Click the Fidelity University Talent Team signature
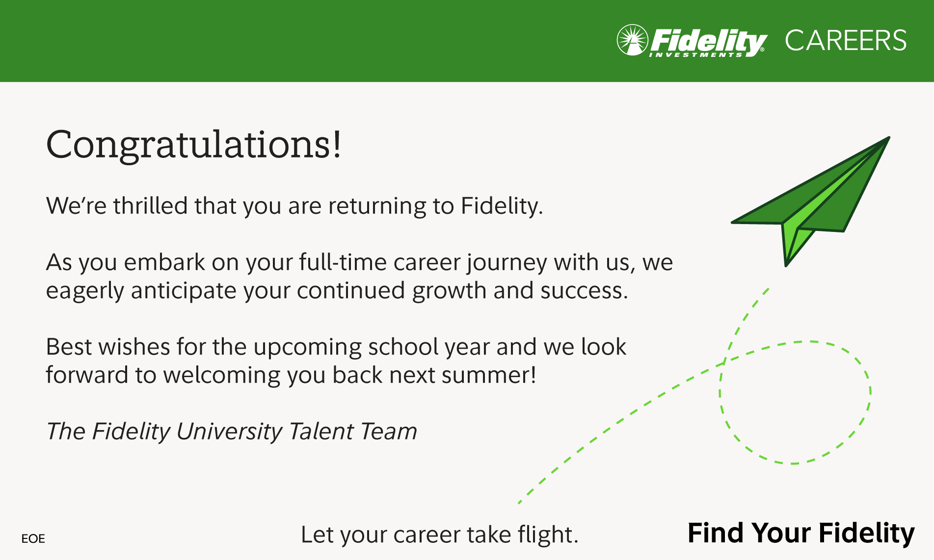The width and height of the screenshot is (934, 560). (231, 432)
